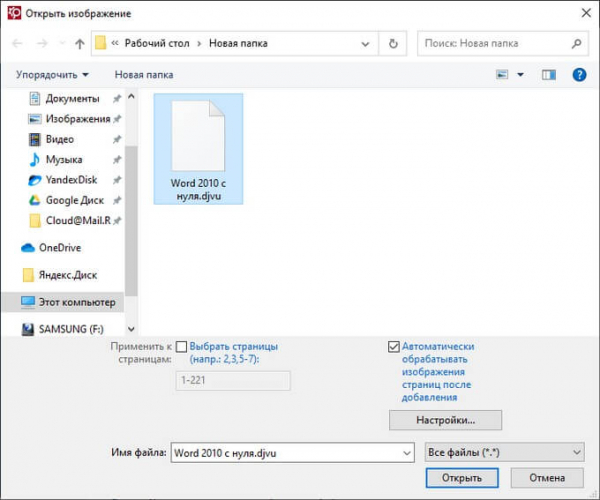600x500 pixels.
Task: Select the file 'Word 2010 с нуля.djvu'
Action: [198, 149]
